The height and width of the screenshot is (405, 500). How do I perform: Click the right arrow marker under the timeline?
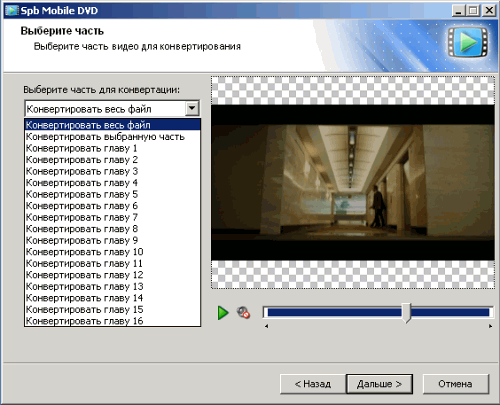pos(490,326)
